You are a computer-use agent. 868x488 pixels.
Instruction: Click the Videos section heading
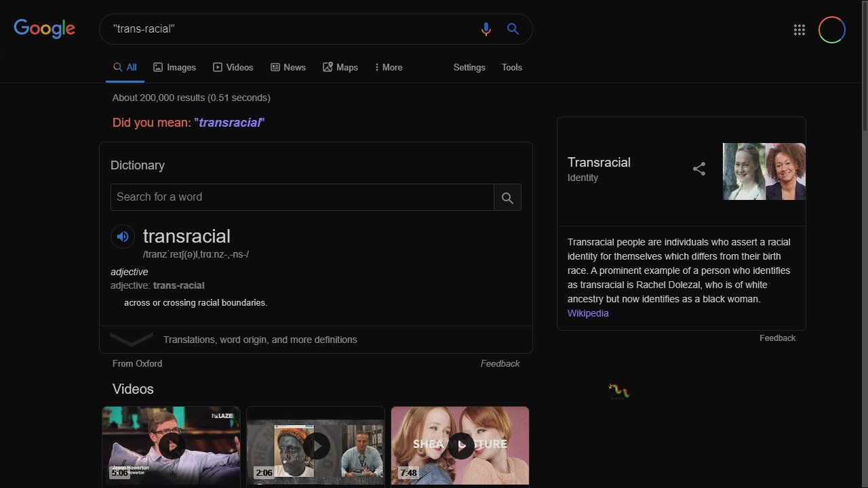[133, 389]
